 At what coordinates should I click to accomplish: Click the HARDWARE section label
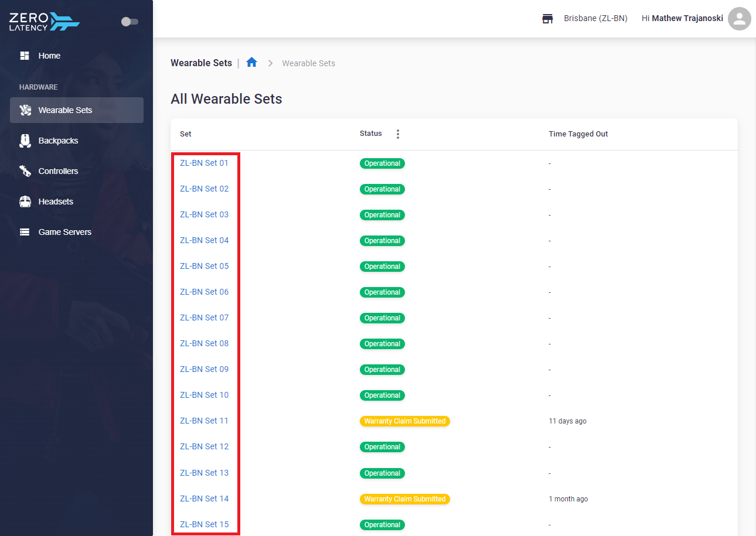pyautogui.click(x=39, y=87)
